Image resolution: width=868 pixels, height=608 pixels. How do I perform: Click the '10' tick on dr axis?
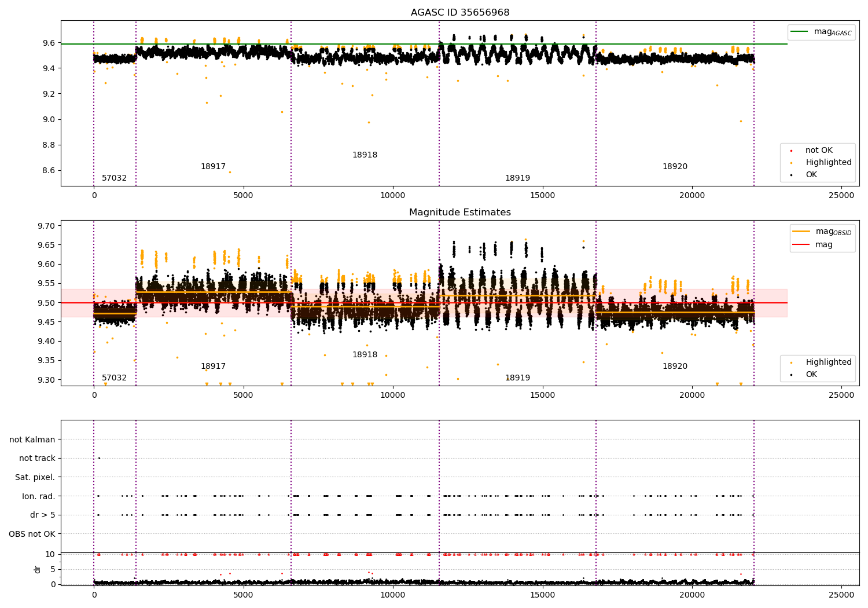click(x=50, y=555)
